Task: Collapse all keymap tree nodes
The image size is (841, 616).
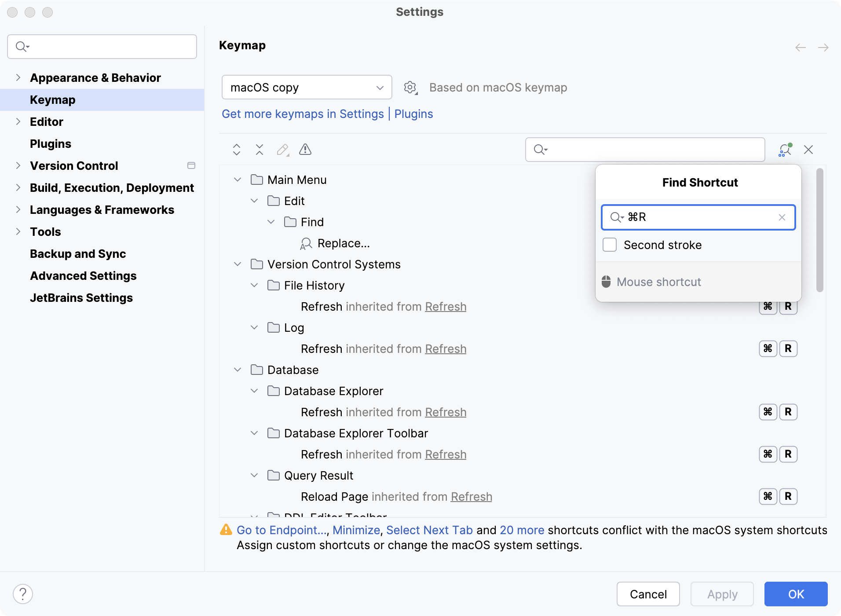Action: (260, 150)
